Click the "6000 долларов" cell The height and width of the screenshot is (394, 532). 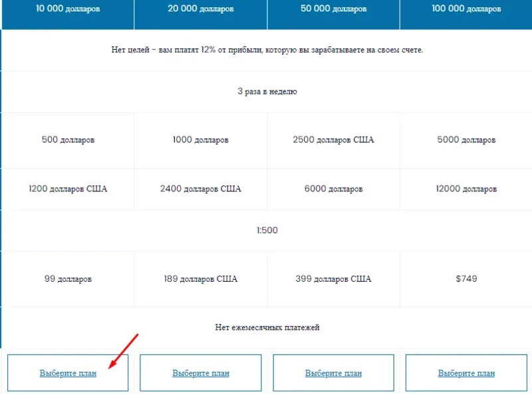(x=334, y=189)
